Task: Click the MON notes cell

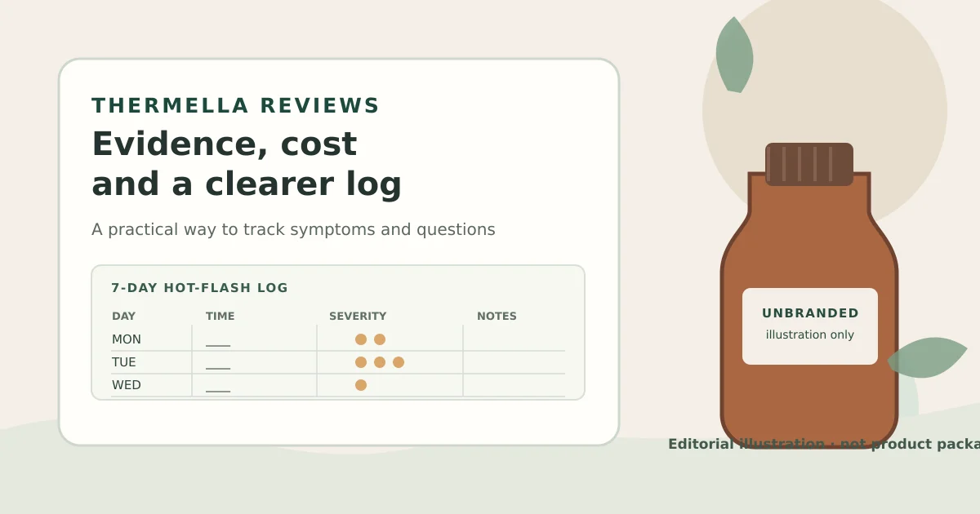Action: click(x=514, y=339)
